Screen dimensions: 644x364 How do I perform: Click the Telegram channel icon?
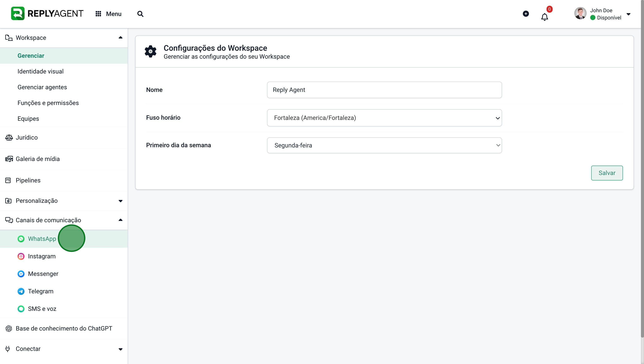point(21,291)
